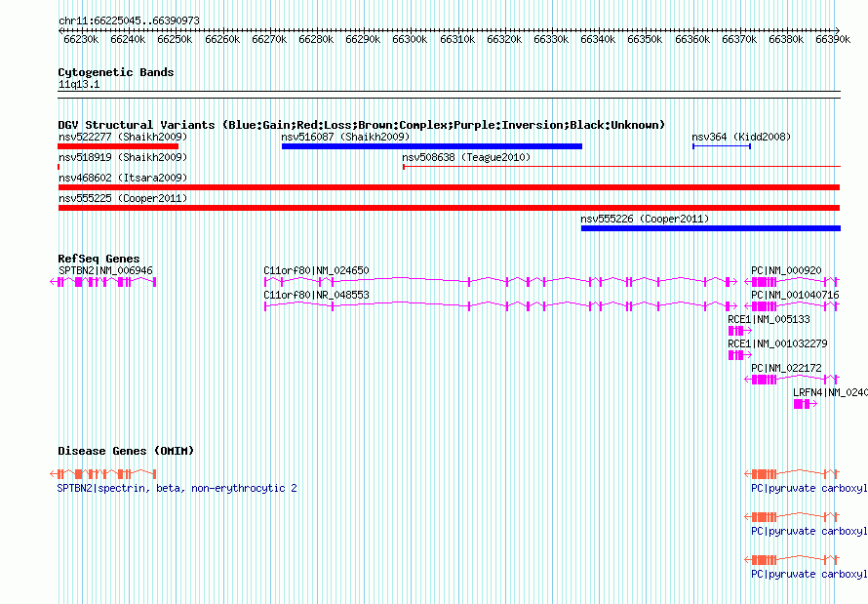868x604 pixels.
Task: Click the C11orf80 NR_048553 gene model
Action: pos(500,306)
